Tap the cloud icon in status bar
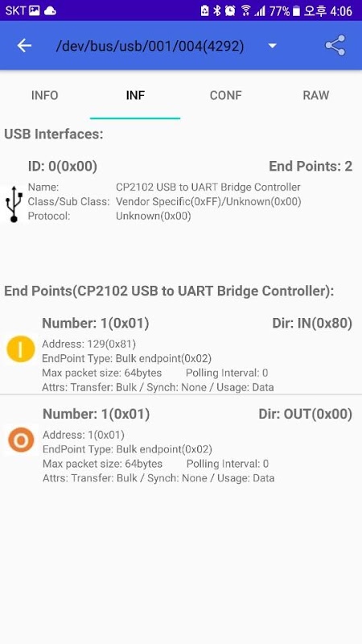The width and height of the screenshot is (362, 644). (50, 10)
